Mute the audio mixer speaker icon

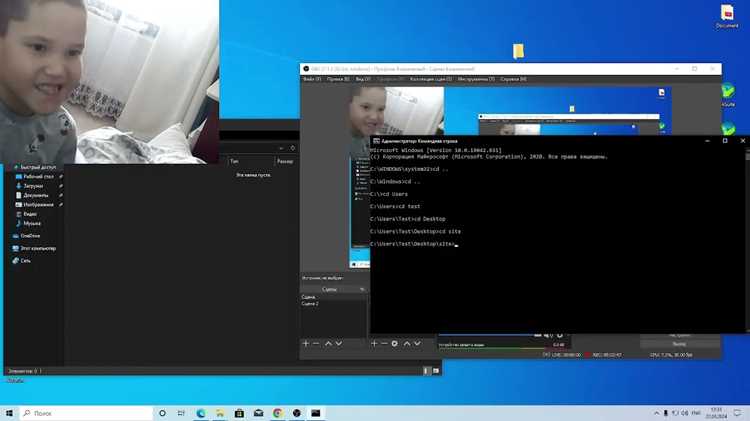pos(548,335)
